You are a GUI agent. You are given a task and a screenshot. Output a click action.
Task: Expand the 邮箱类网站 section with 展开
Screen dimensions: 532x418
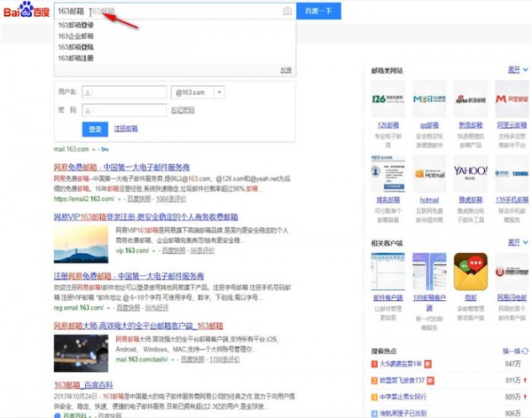pyautogui.click(x=518, y=70)
